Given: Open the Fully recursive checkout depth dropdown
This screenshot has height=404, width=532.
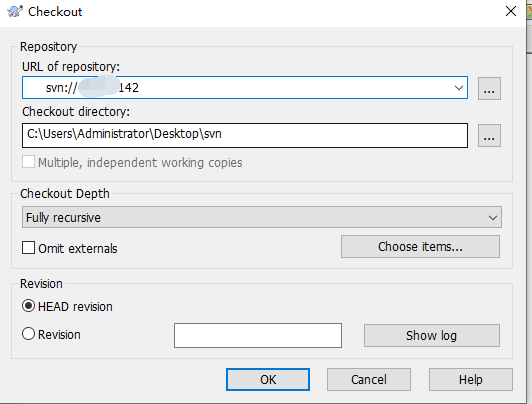Looking at the screenshot, I should coord(262,217).
